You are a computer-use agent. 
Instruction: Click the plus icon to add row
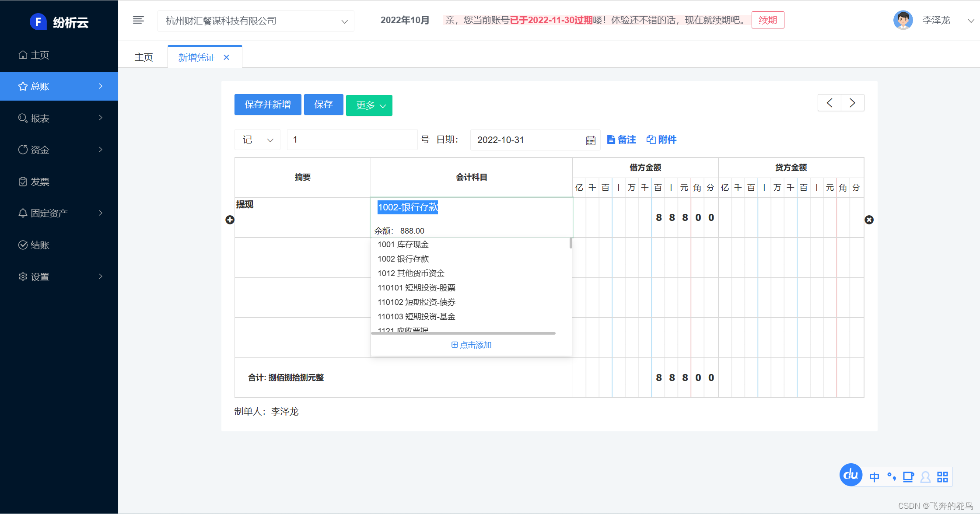click(230, 220)
